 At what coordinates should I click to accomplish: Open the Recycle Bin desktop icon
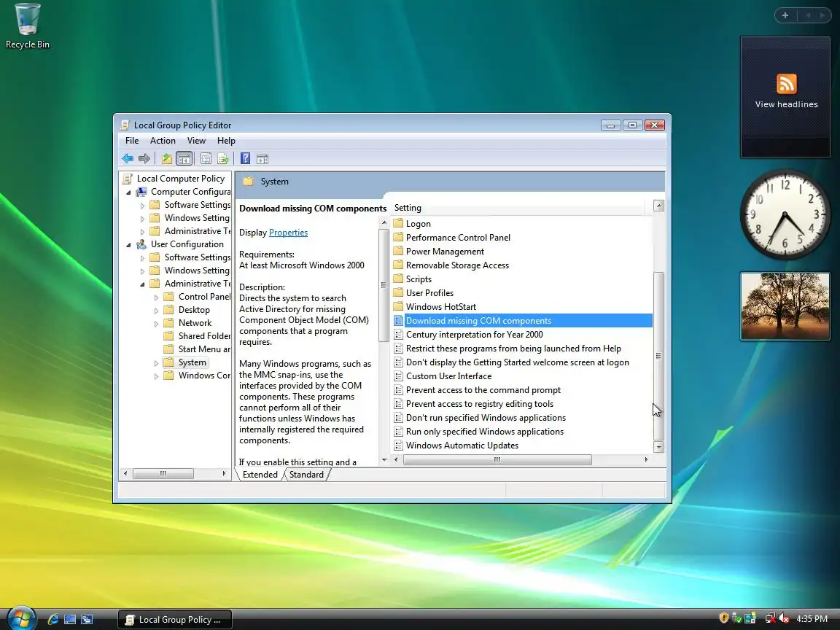(27, 26)
